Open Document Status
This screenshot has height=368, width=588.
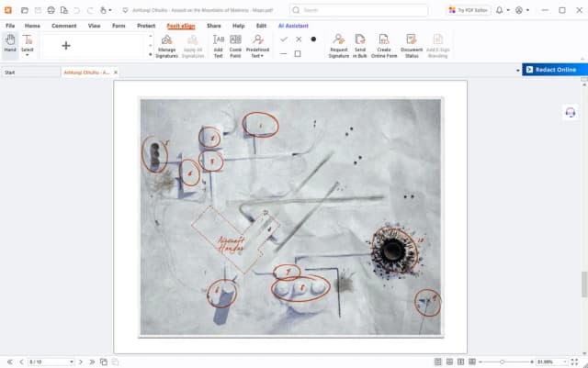(412, 46)
